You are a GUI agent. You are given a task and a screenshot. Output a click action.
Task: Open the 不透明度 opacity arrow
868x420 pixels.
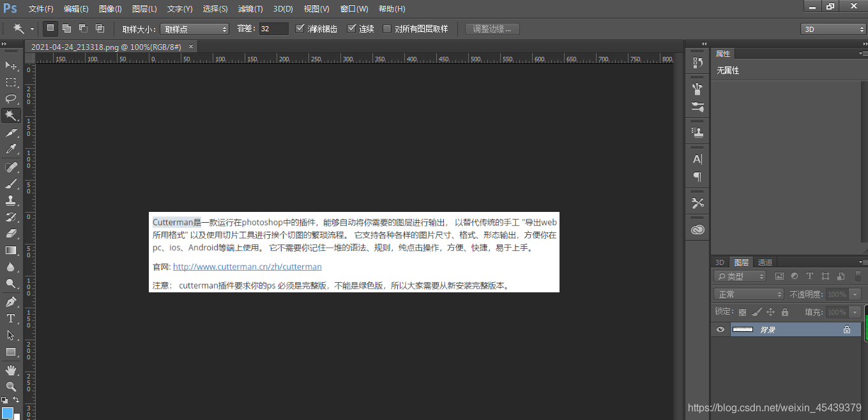point(855,294)
